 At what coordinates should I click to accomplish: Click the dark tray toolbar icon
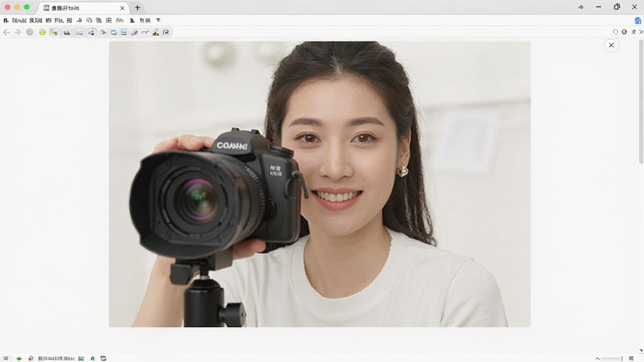pyautogui.click(x=67, y=32)
